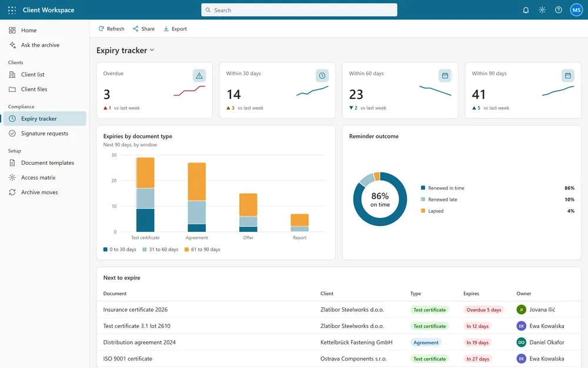Click the Share button

[x=143, y=29]
